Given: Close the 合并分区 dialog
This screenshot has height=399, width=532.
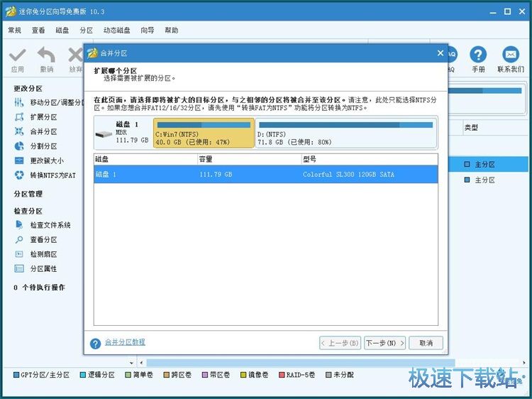Looking at the screenshot, I should [440, 53].
